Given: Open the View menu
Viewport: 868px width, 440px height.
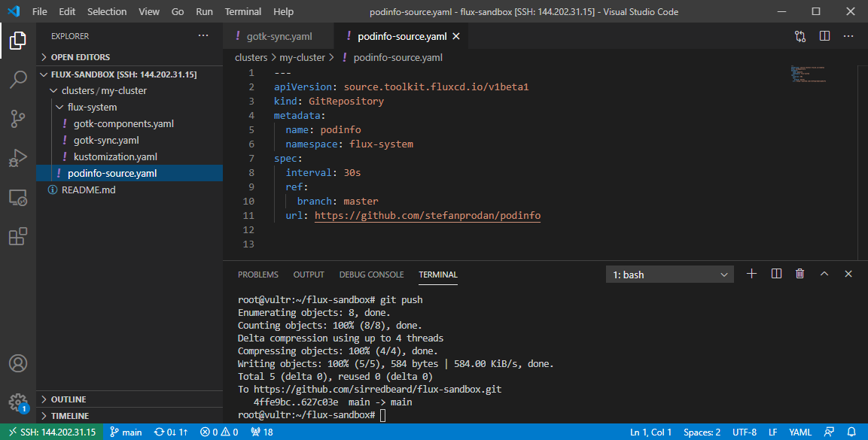Looking at the screenshot, I should [x=149, y=11].
